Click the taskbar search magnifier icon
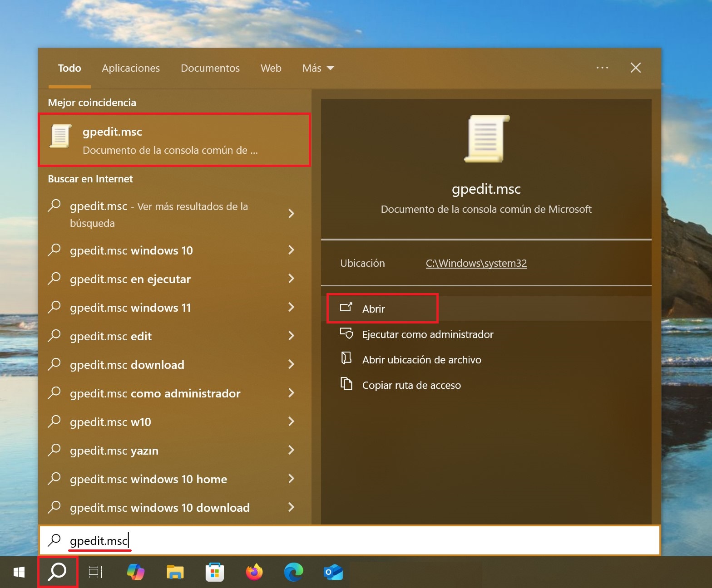The image size is (712, 588). tap(58, 572)
